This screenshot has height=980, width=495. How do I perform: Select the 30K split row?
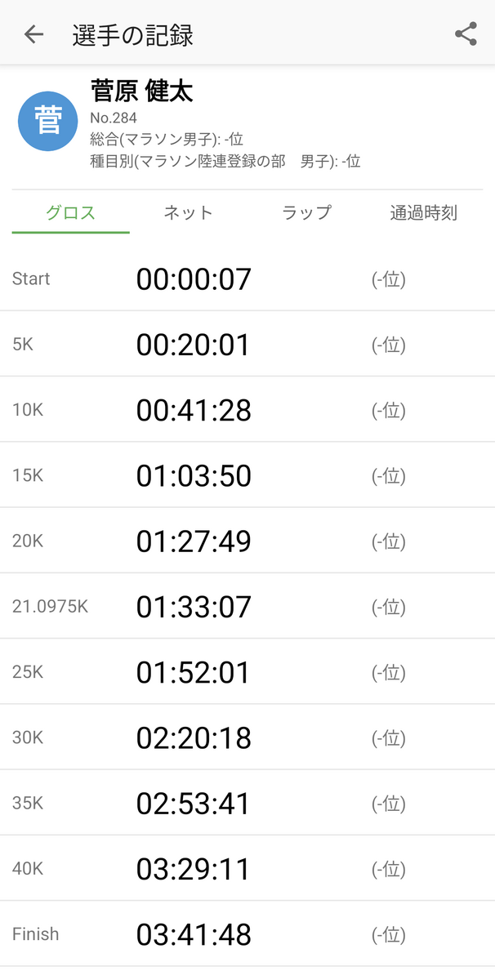pyautogui.click(x=247, y=737)
